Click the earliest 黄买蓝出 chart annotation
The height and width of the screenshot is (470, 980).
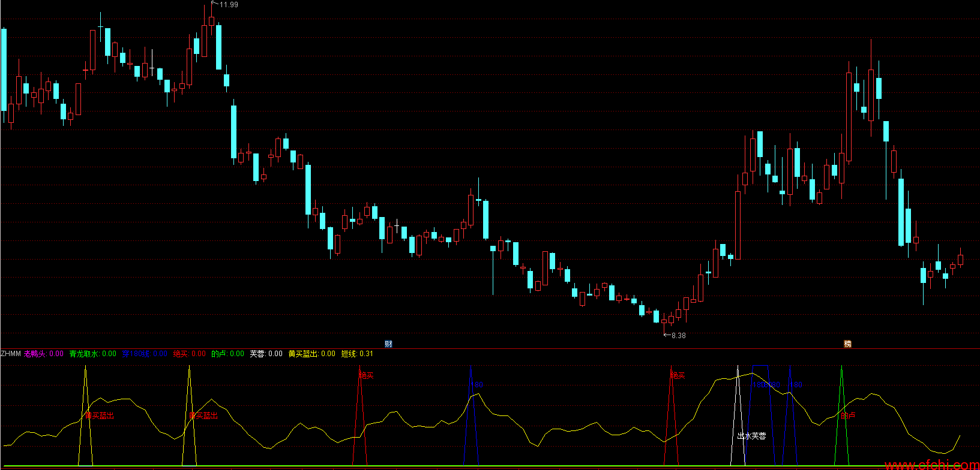(x=99, y=415)
